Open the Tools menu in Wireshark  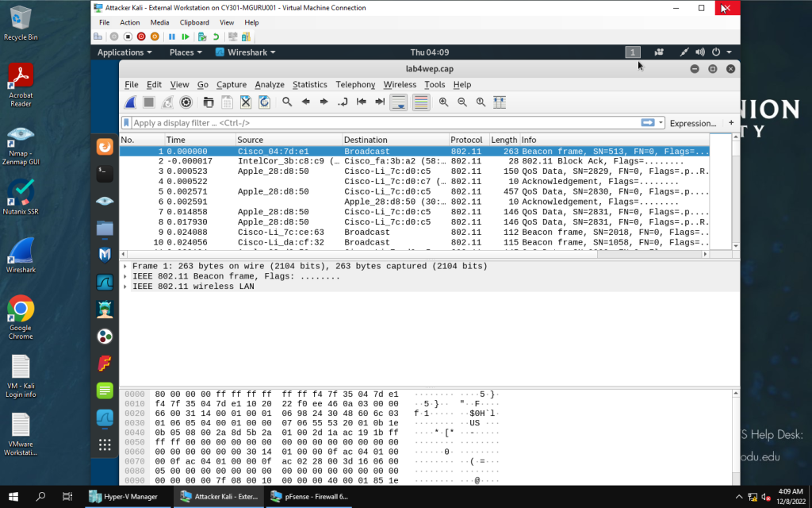point(435,84)
